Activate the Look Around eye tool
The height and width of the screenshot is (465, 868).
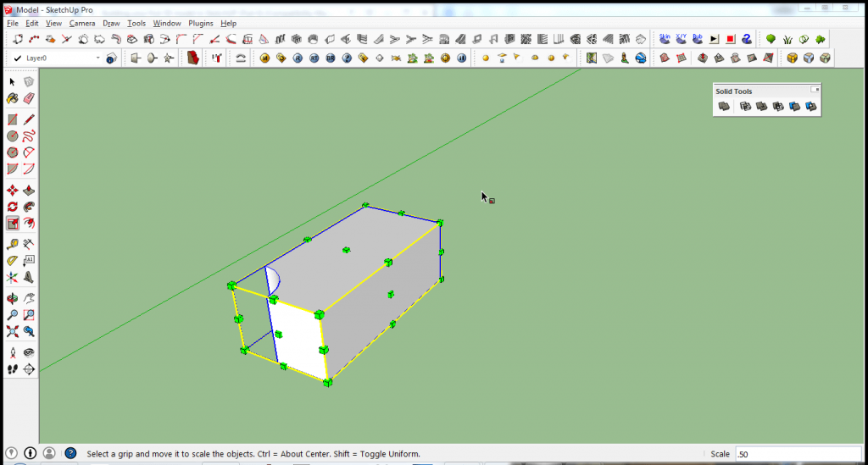29,352
